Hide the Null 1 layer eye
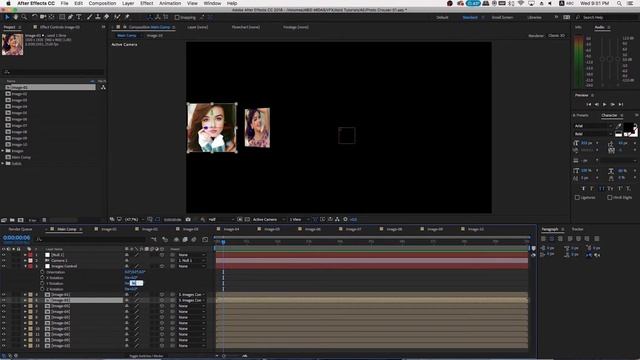Image resolution: width=640 pixels, height=360 pixels. tap(4, 255)
